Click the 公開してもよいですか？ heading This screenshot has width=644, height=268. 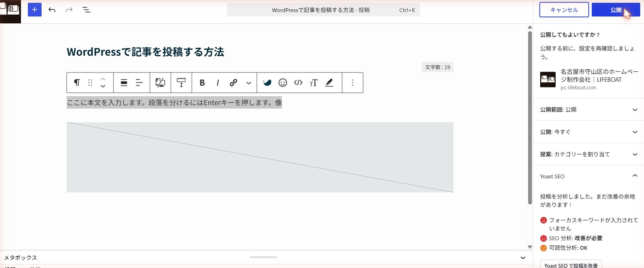[x=570, y=35]
